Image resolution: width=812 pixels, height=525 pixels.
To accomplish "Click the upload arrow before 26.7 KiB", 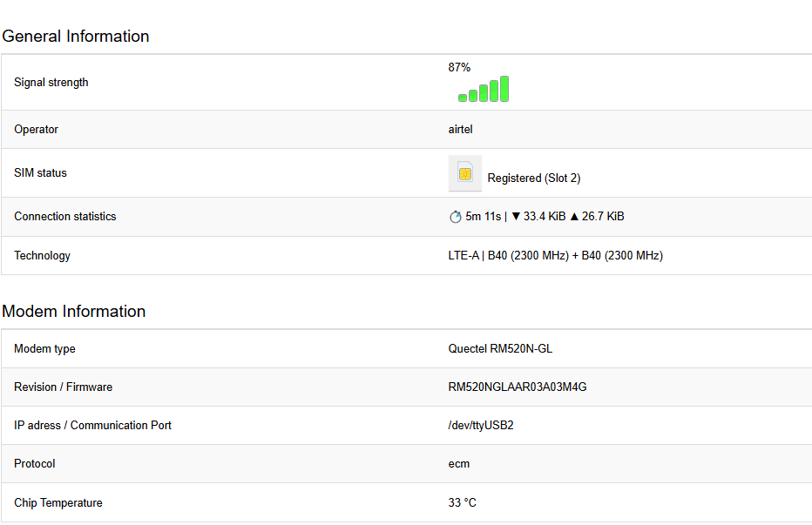I will click(x=574, y=217).
